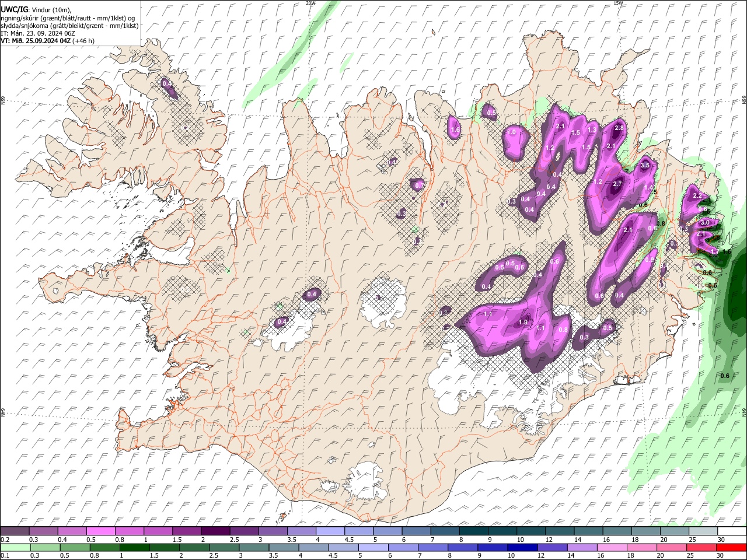Click the '15W' longitude label
Screen dimensions: 747x560
click(618, 3)
